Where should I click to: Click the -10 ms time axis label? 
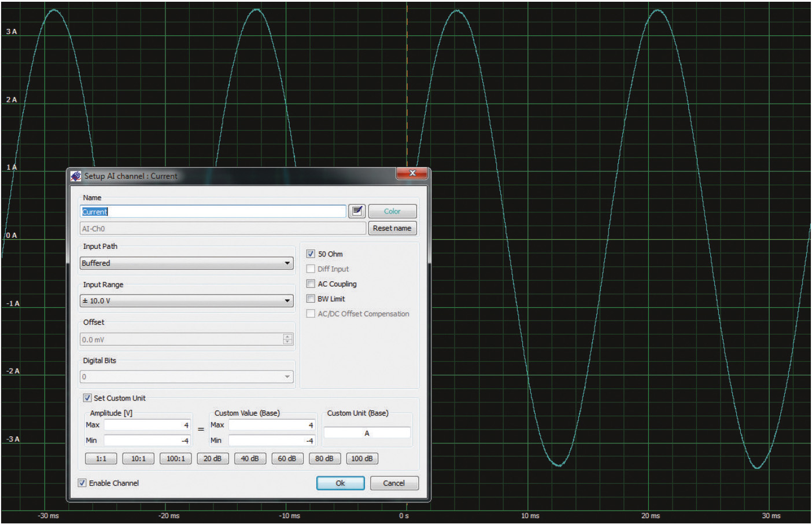click(x=290, y=516)
